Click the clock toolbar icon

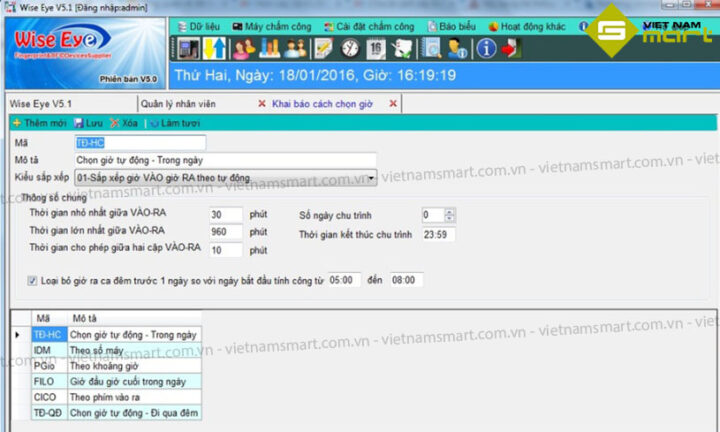pyautogui.click(x=350, y=48)
